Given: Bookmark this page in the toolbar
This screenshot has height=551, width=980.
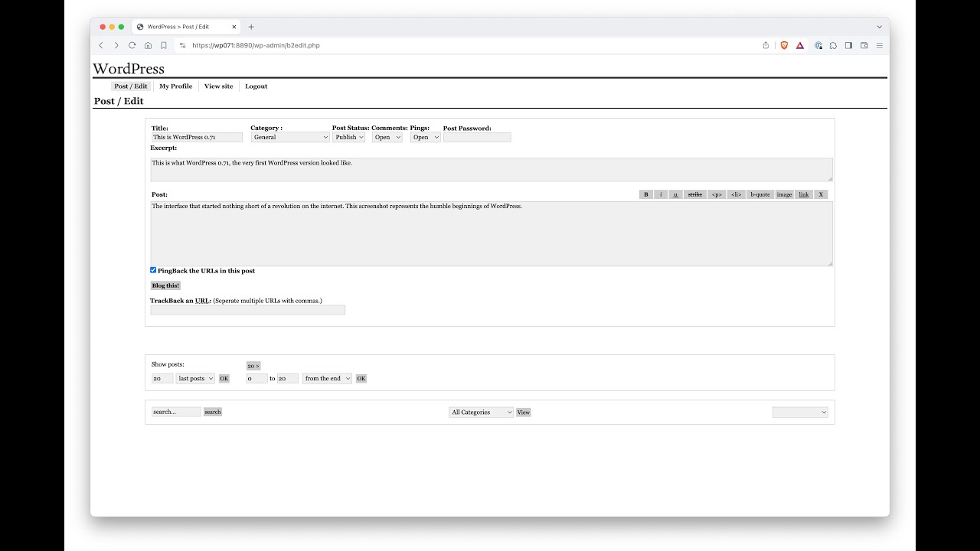Looking at the screenshot, I should pos(164,45).
